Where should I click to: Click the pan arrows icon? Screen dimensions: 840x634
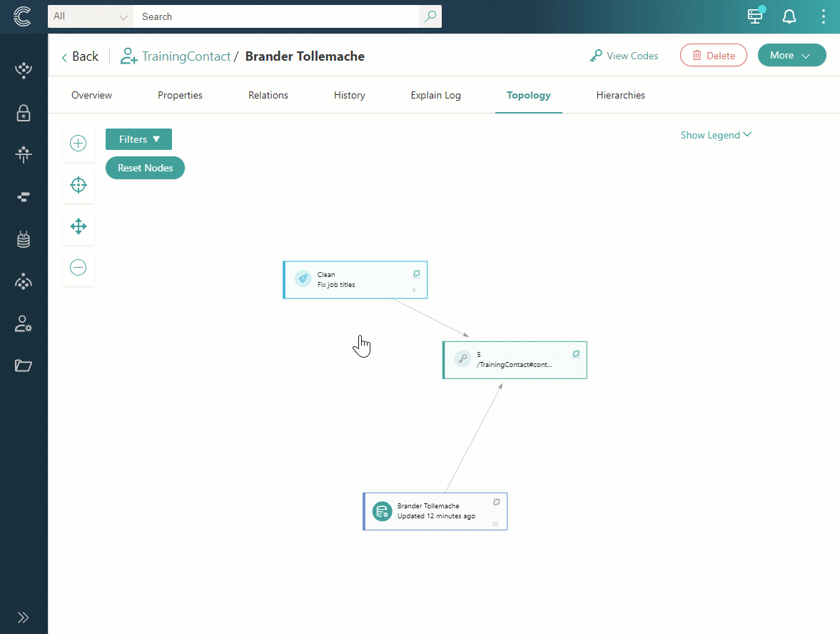pyautogui.click(x=79, y=227)
